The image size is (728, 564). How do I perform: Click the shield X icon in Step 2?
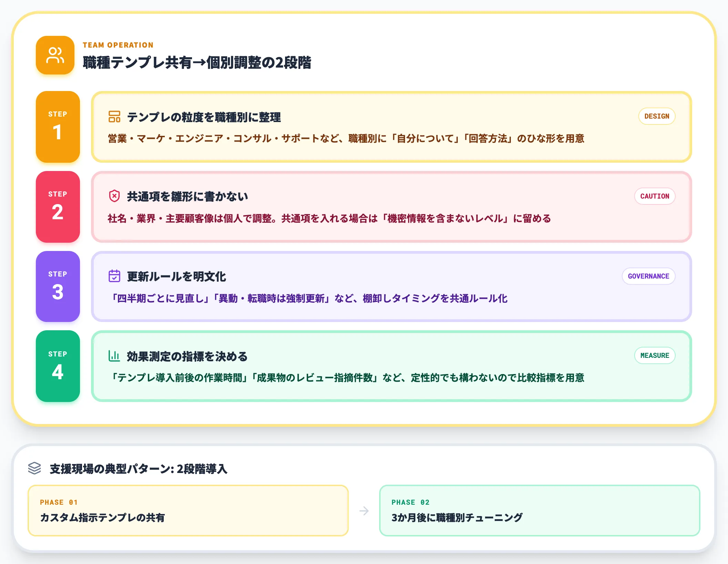tap(114, 196)
